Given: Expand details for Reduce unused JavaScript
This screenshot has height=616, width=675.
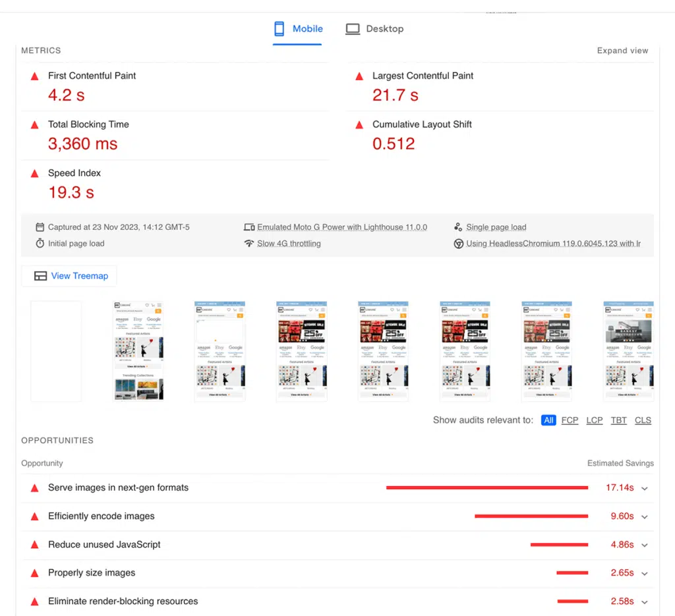Looking at the screenshot, I should [644, 545].
